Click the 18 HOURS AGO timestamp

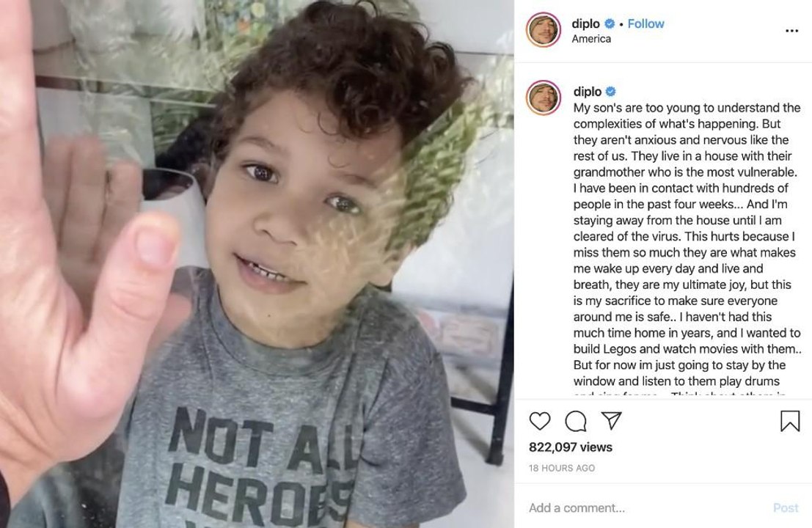point(561,468)
